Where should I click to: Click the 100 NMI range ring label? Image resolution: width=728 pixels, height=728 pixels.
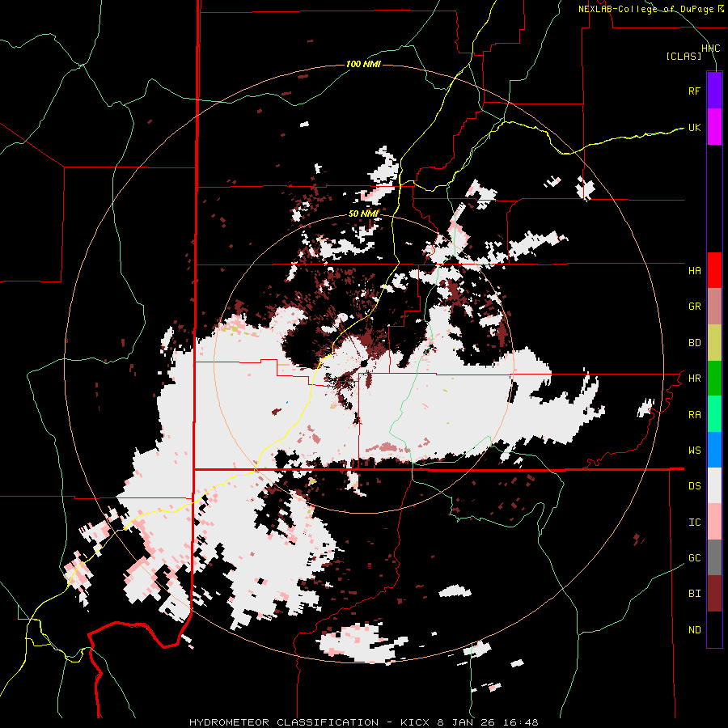[363, 64]
